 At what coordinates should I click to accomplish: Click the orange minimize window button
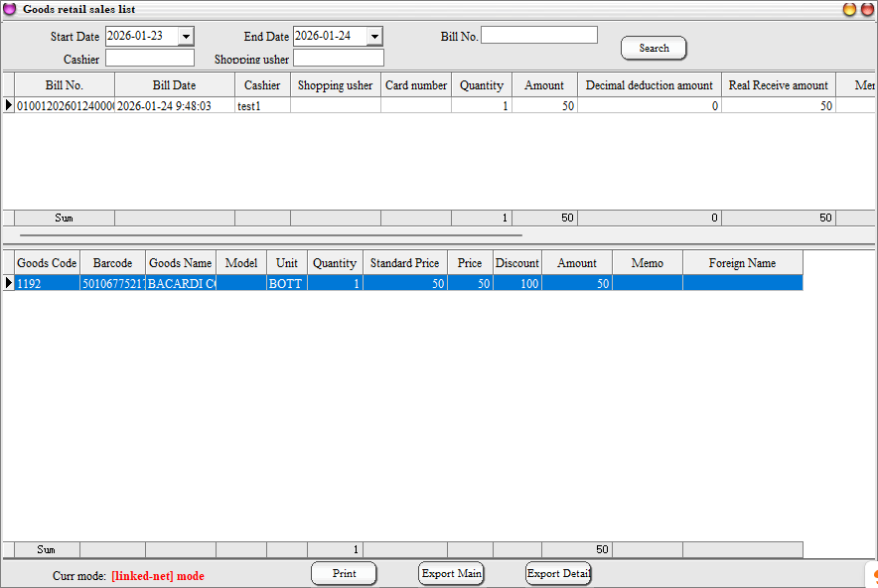850,9
